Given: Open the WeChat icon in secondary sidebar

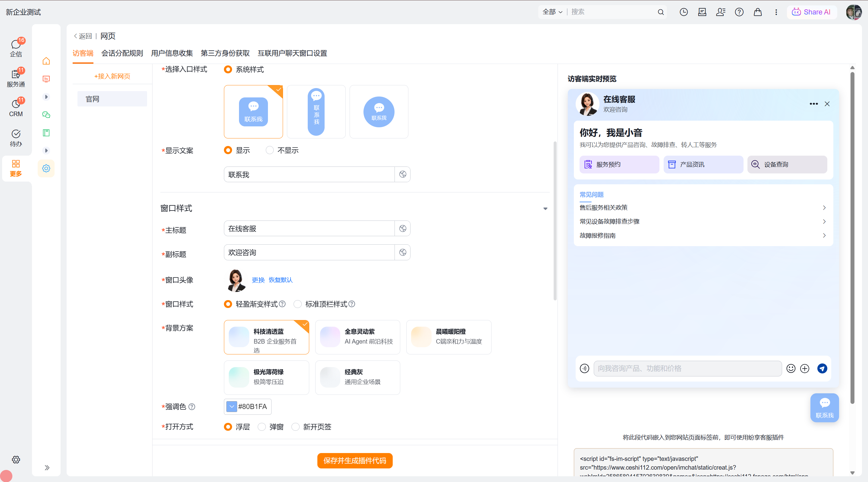Looking at the screenshot, I should (x=46, y=115).
